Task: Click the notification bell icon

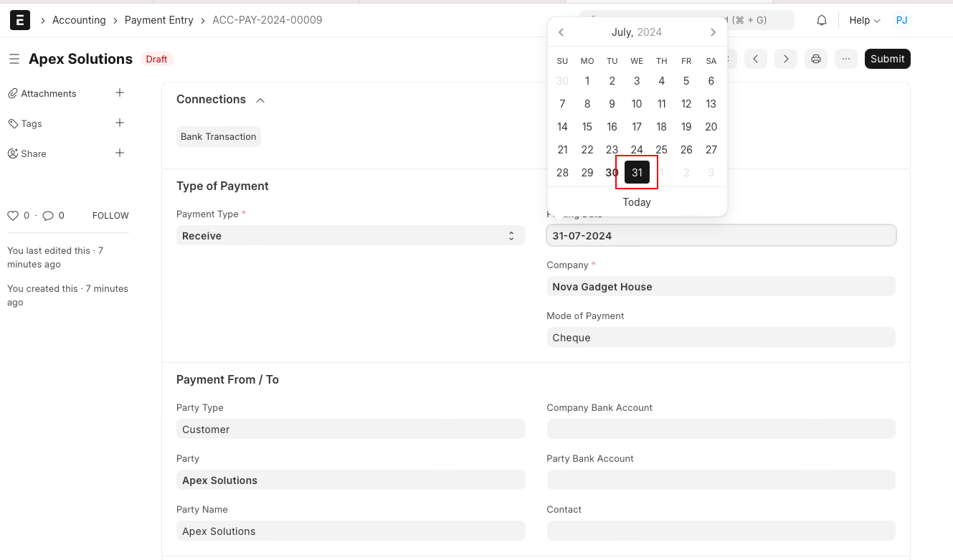Action: click(821, 20)
